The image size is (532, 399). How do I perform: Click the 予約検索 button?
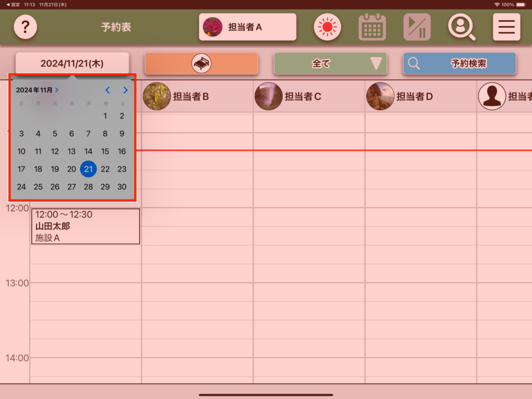pos(459,63)
